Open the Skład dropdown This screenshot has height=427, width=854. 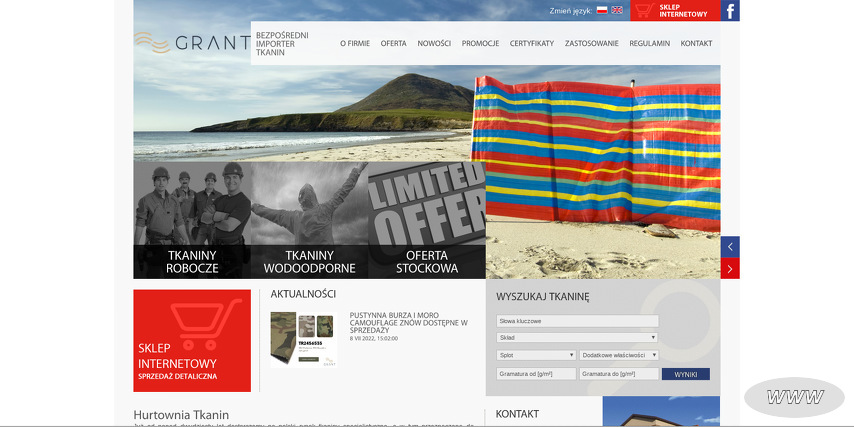click(x=577, y=338)
